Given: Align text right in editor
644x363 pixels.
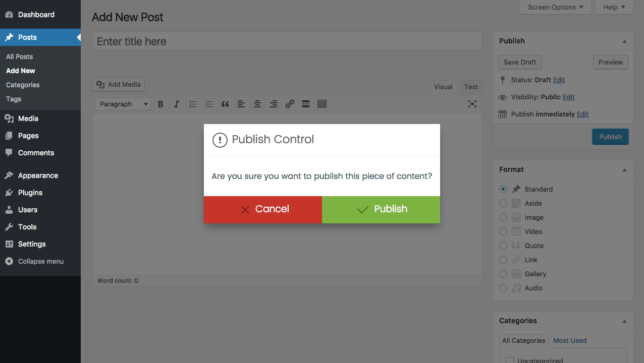Looking at the screenshot, I should [x=274, y=104].
